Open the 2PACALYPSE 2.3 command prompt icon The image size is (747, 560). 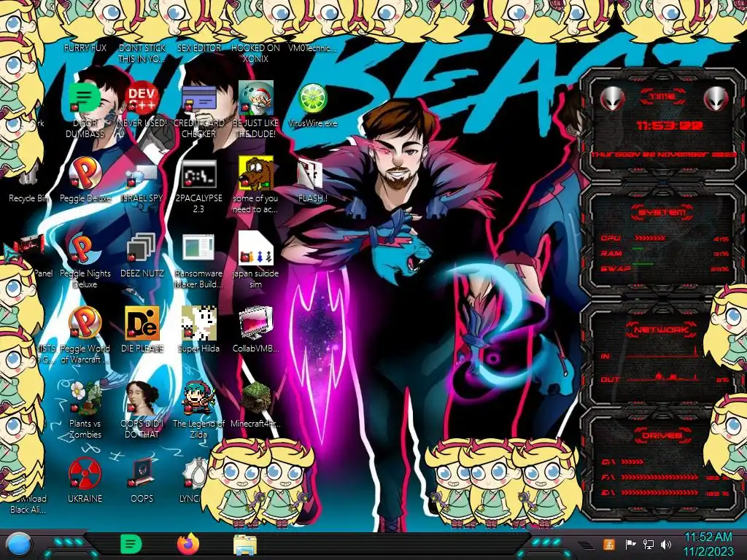click(198, 174)
